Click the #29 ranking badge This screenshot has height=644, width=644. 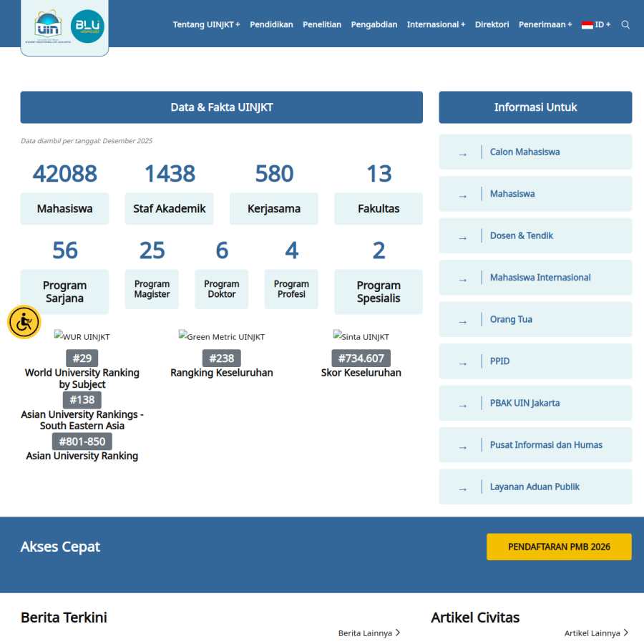(x=82, y=358)
